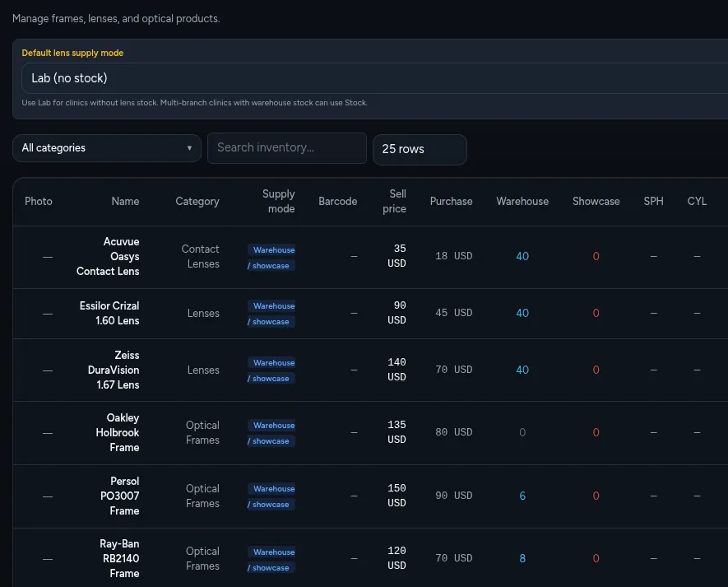Click the Showcase column header
Image resolution: width=728 pixels, height=587 pixels.
point(596,201)
